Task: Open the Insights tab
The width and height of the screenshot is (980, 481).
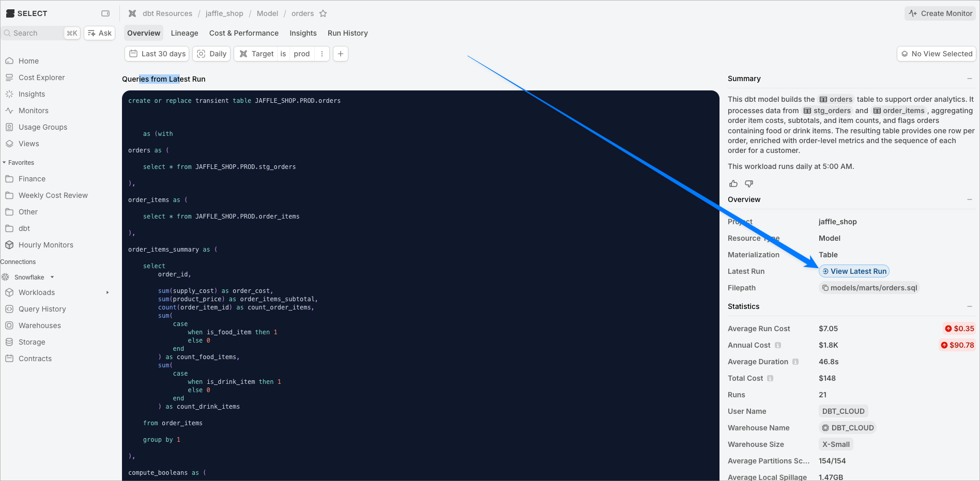Action: pyautogui.click(x=303, y=33)
